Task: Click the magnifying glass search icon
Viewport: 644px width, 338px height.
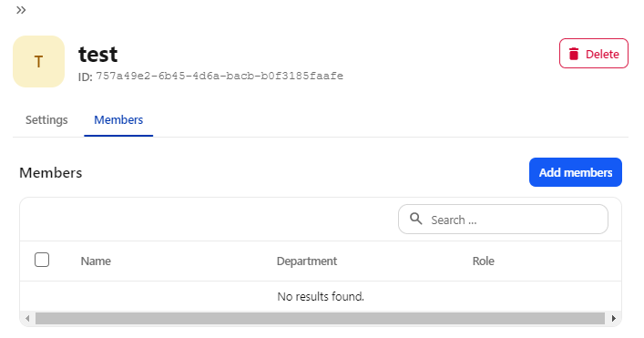Action: click(416, 219)
